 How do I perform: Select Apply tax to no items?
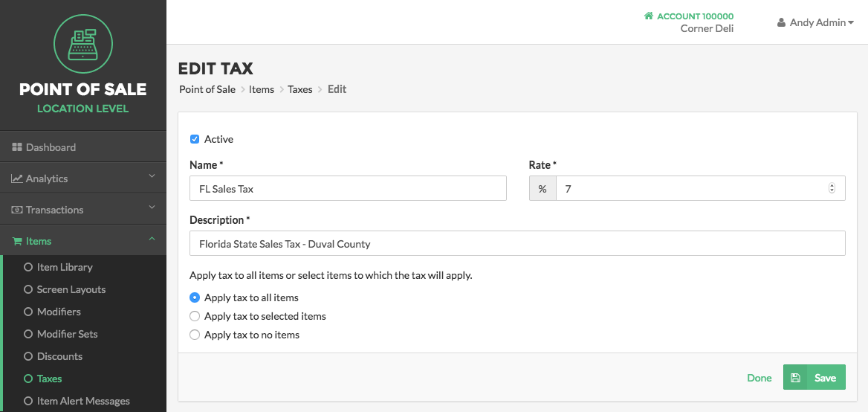194,335
